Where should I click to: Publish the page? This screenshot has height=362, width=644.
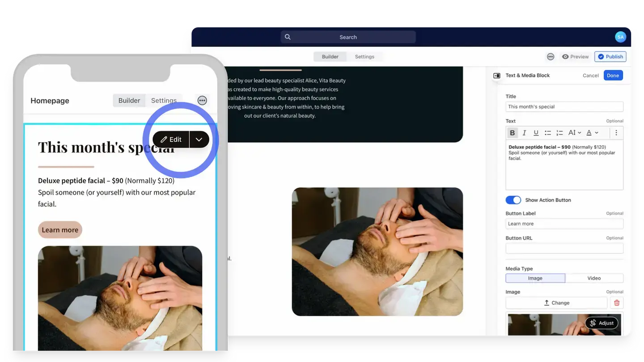pyautogui.click(x=610, y=57)
